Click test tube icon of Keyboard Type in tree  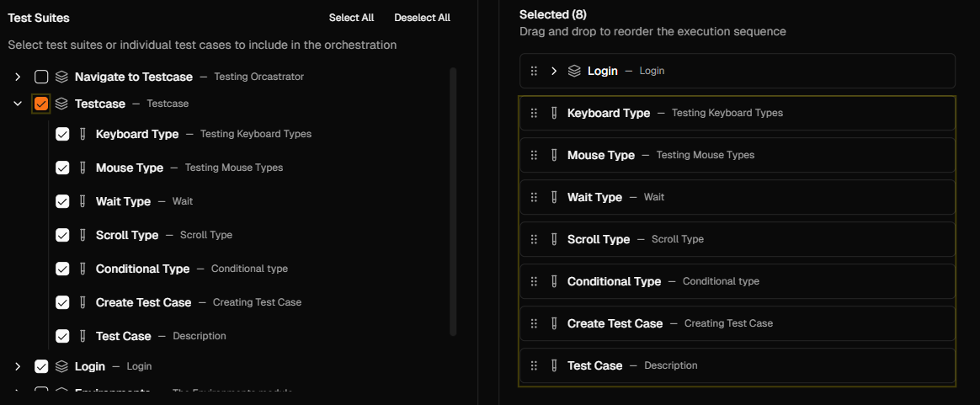tap(83, 135)
